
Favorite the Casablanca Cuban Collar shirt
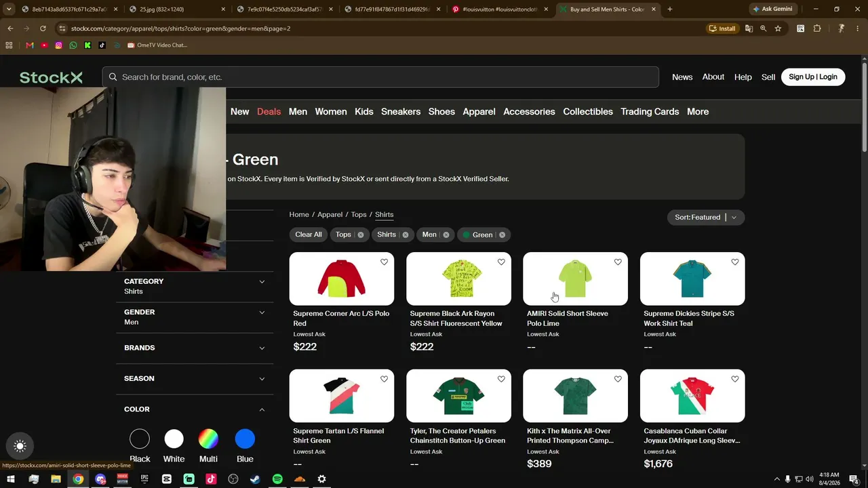coord(735,380)
